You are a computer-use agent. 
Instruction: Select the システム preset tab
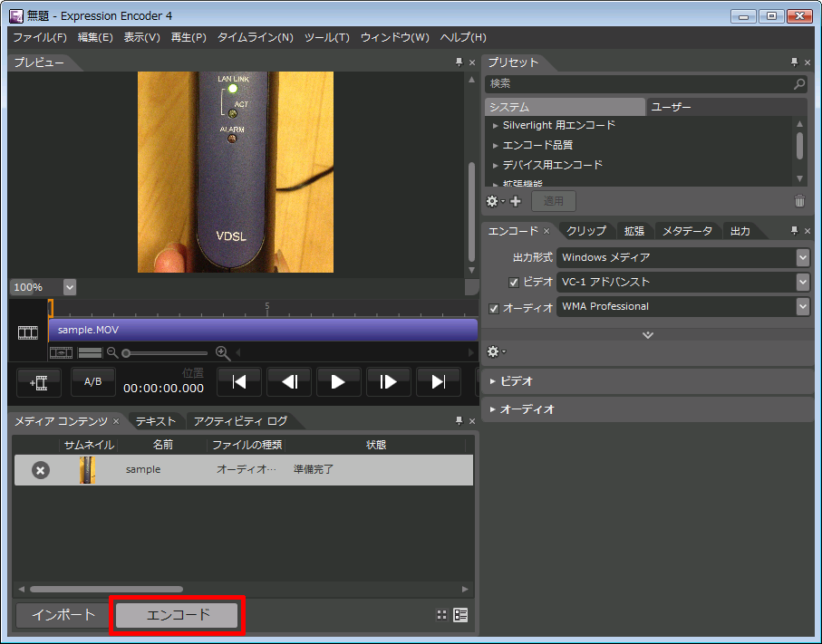[565, 107]
